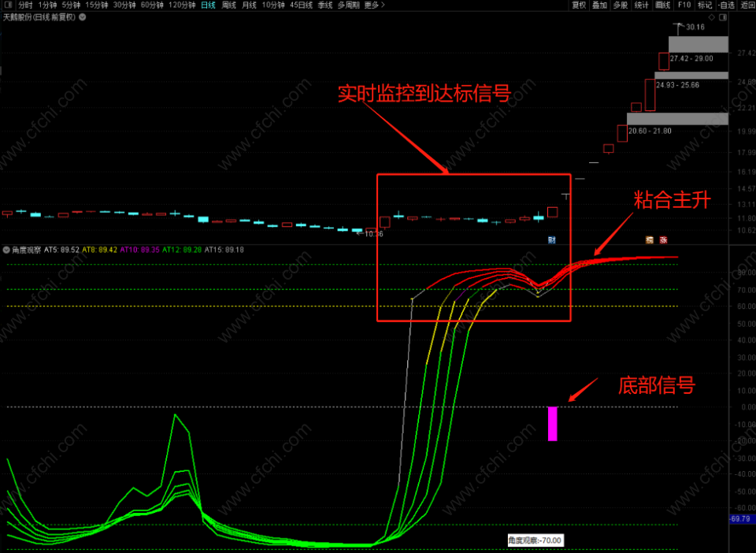The image size is (756, 553).
Task: Click the blue 财 info marker
Action: 551,239
